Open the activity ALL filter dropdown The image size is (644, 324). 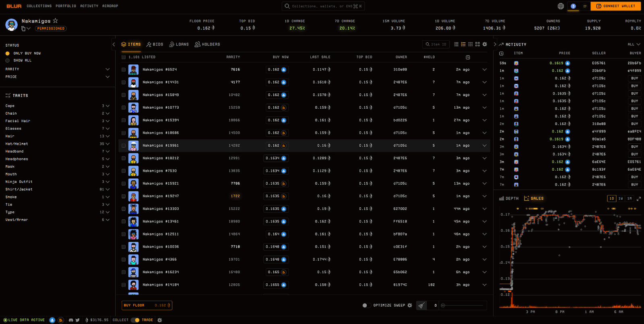634,44
